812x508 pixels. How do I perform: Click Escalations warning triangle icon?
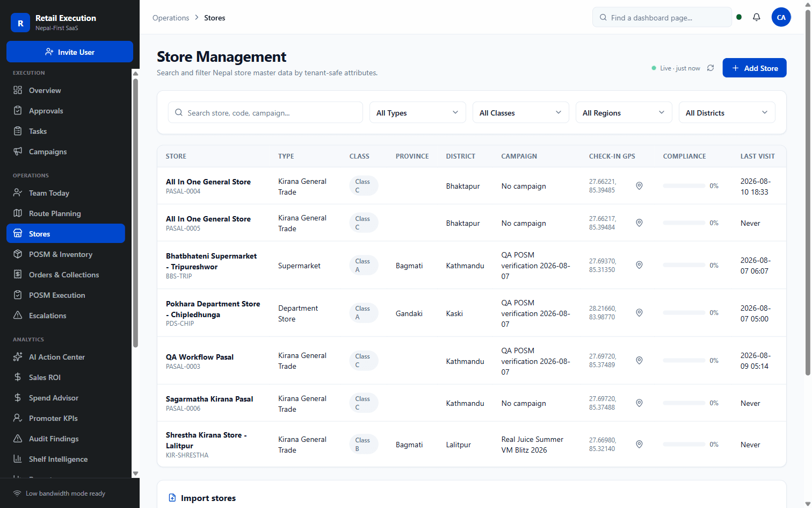pyautogui.click(x=18, y=315)
